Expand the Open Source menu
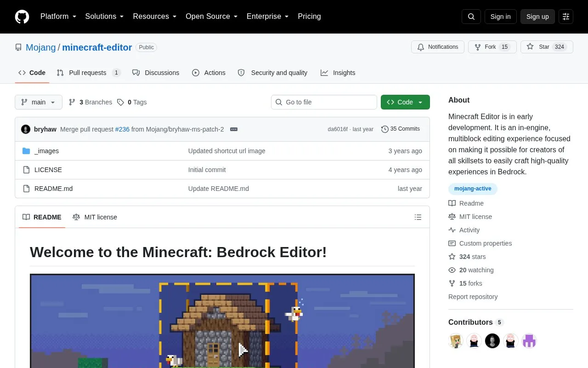 pos(211,16)
